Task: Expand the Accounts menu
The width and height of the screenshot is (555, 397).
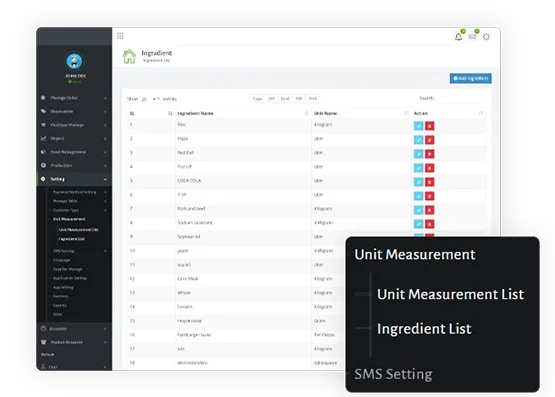Action: (x=74, y=329)
